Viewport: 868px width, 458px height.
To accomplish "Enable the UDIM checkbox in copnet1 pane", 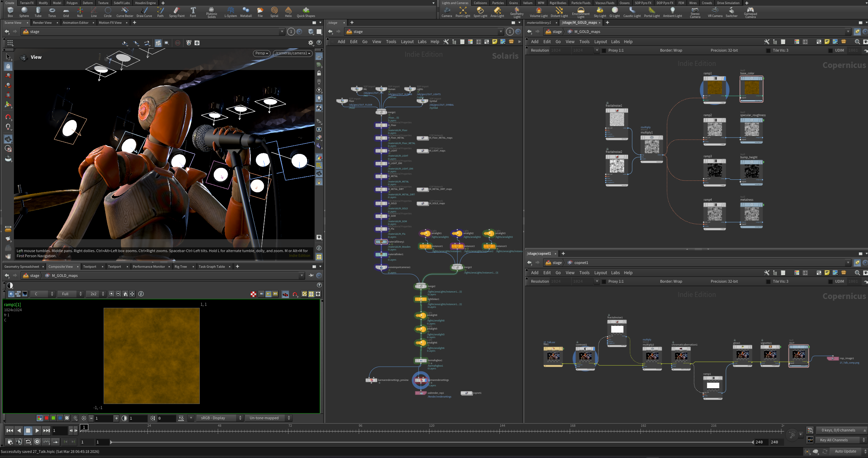I will point(831,282).
